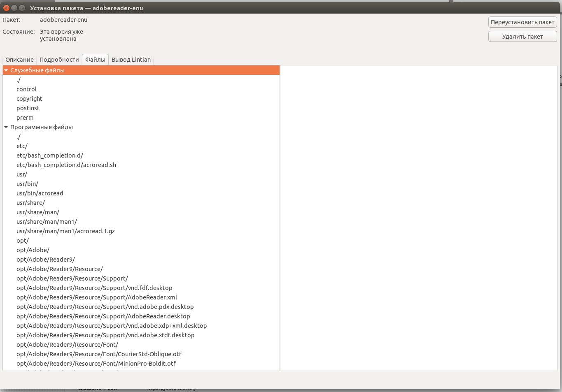Image resolution: width=562 pixels, height=392 pixels.
Task: Select the copyright file entry
Action: coord(141,99)
